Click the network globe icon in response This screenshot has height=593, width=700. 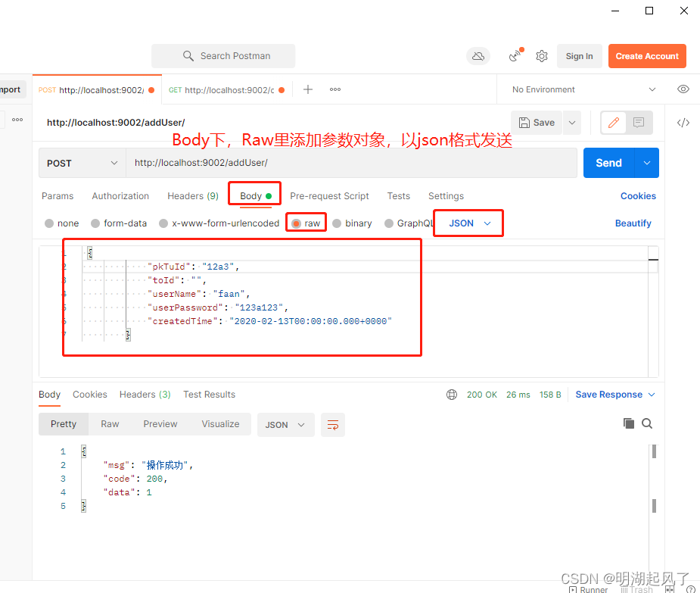click(x=452, y=395)
